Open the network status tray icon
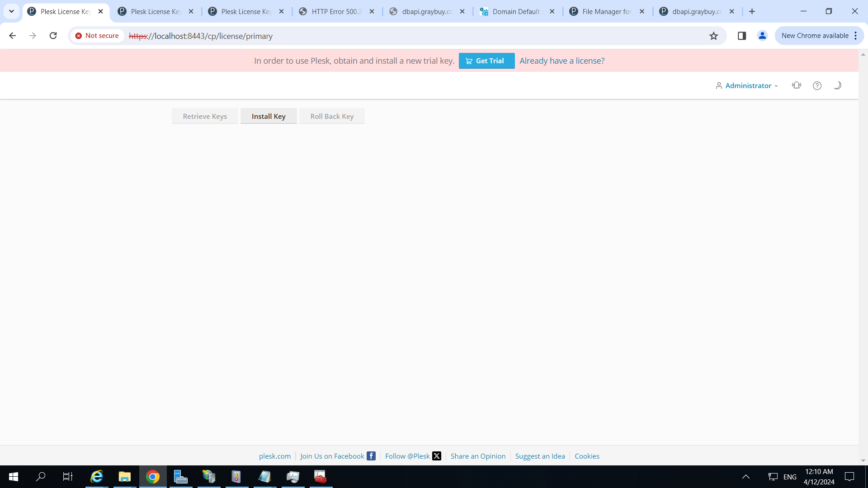This screenshot has width=868, height=488. (773, 477)
